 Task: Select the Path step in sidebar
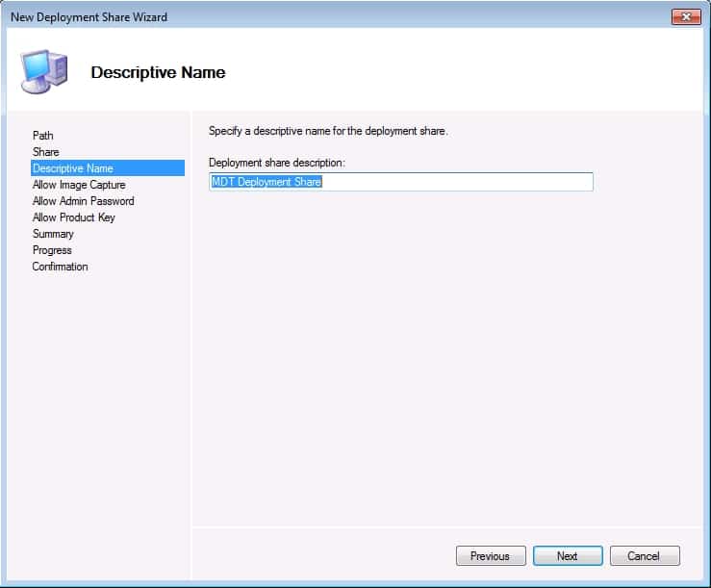coord(43,136)
